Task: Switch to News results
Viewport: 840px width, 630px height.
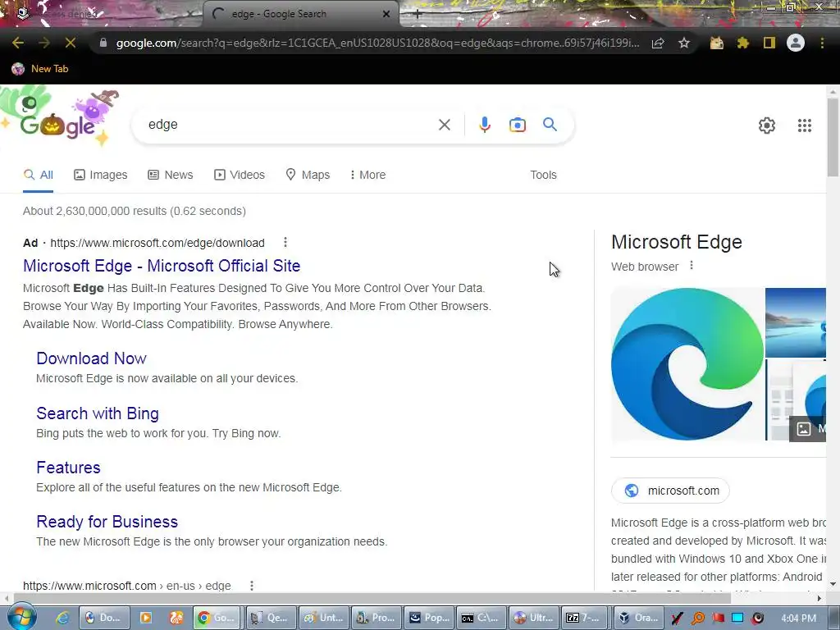Action: click(171, 176)
